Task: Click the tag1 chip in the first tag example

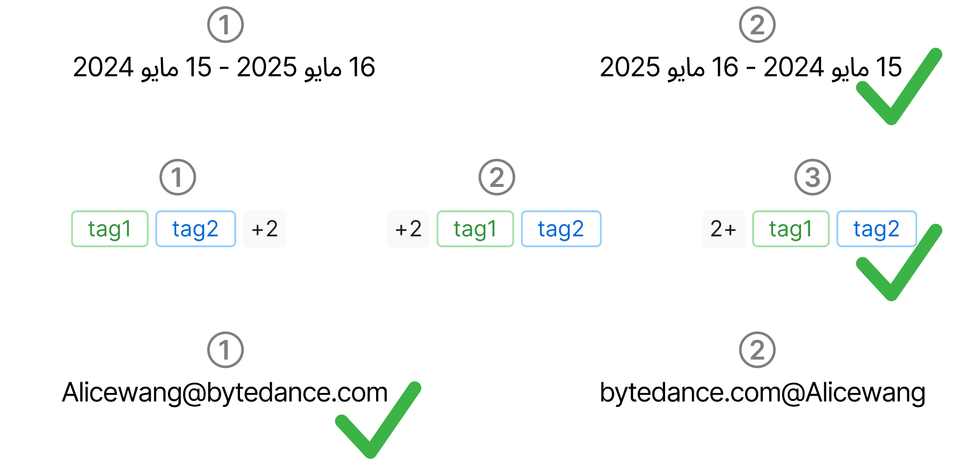Action: (x=110, y=229)
